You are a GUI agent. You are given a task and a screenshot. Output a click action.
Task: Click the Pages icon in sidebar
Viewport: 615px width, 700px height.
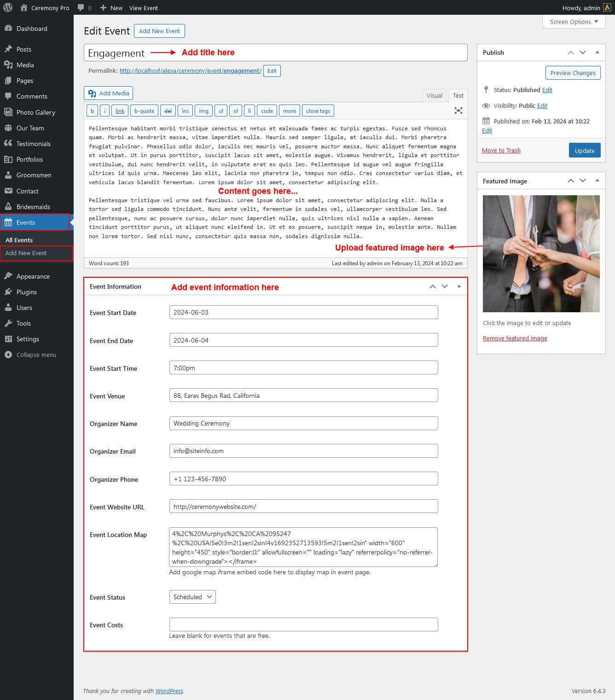coord(8,81)
